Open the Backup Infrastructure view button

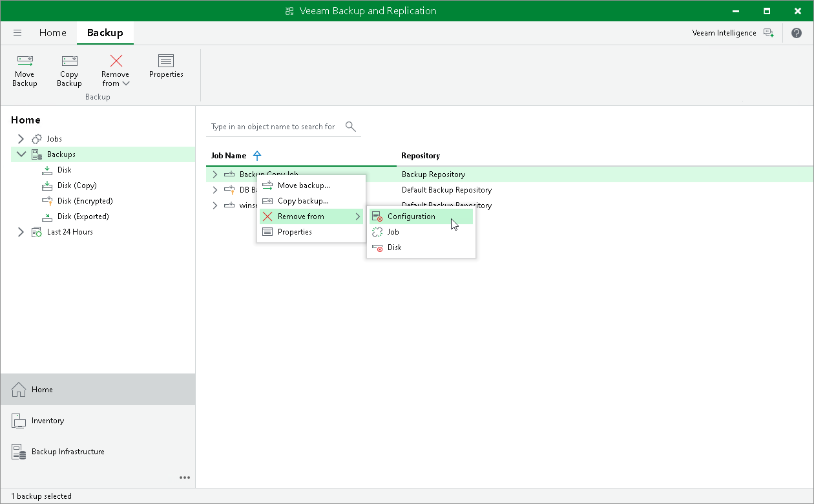98,452
